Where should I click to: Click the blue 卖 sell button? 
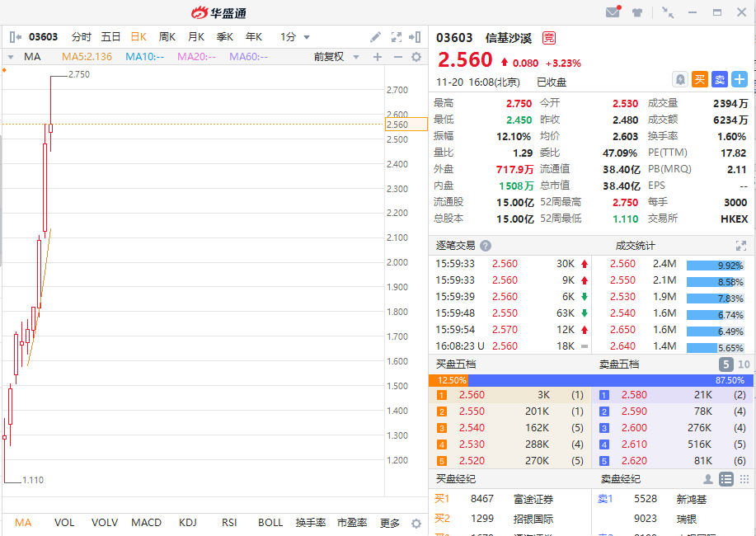coord(719,79)
